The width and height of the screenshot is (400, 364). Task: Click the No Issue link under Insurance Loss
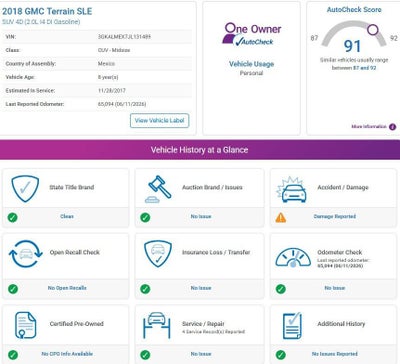coord(201,288)
